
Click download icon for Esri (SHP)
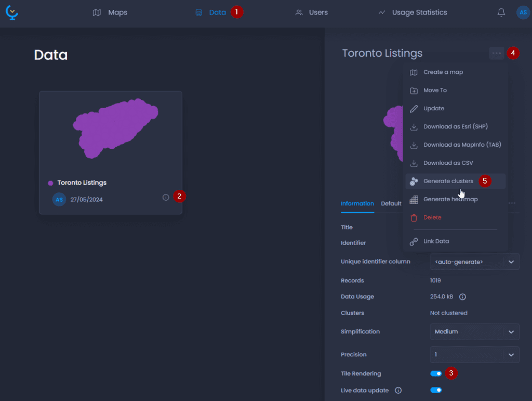[414, 127]
